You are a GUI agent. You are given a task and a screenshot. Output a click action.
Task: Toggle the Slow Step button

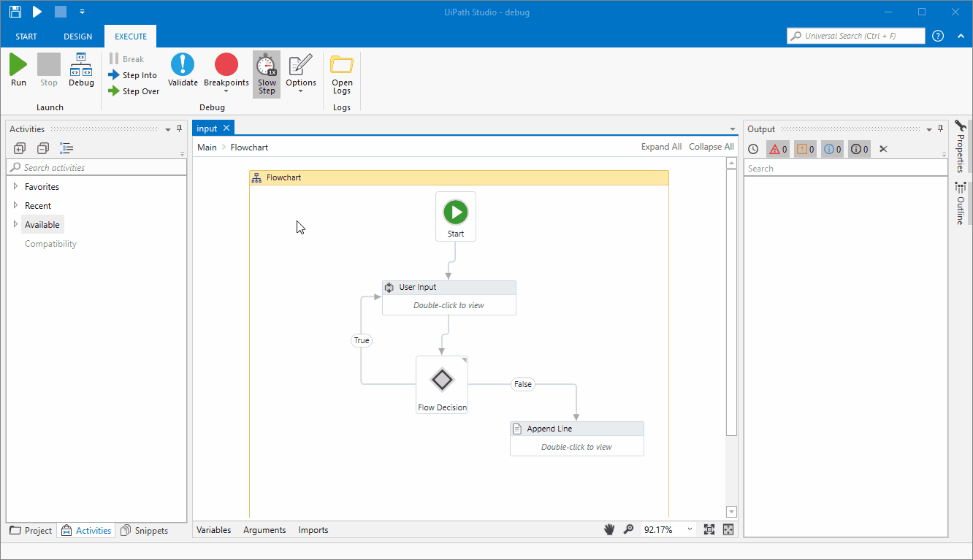267,74
